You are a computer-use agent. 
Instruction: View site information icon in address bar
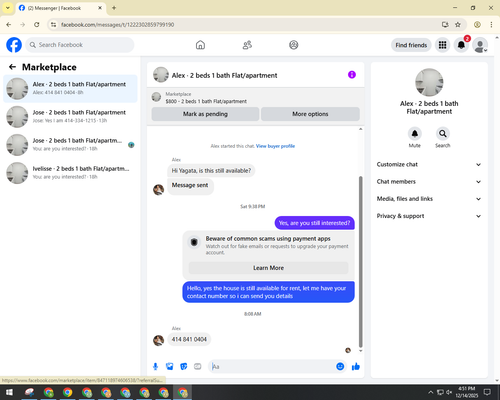[x=53, y=25]
